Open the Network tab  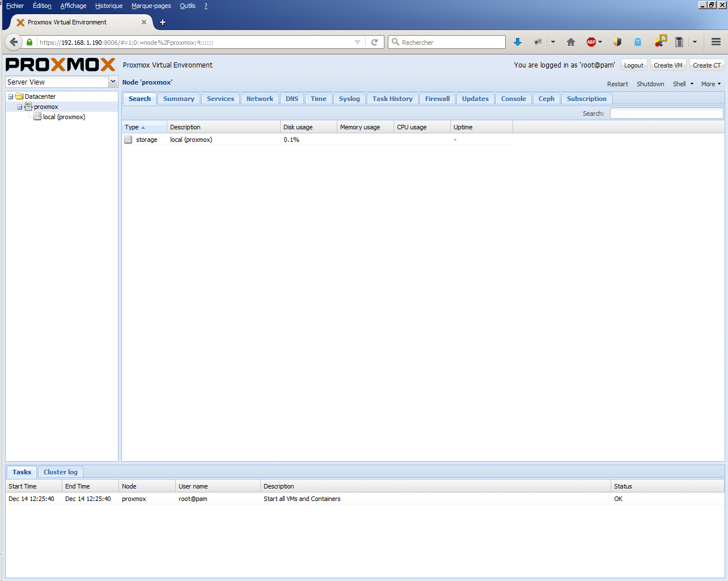point(260,99)
